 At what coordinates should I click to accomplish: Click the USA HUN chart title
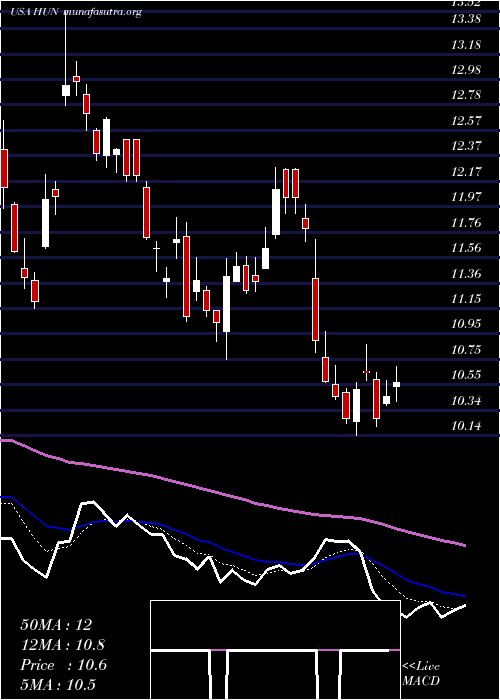pos(35,12)
